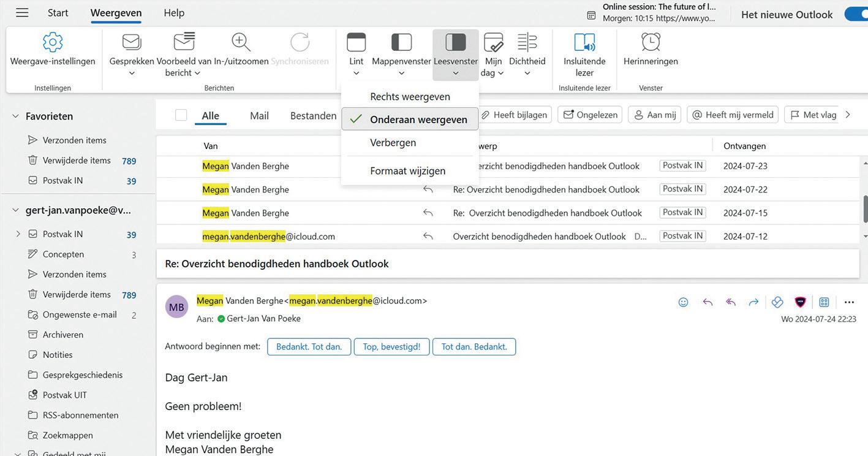
Task: Open the Dichtheid dropdown
Action: coord(527,55)
